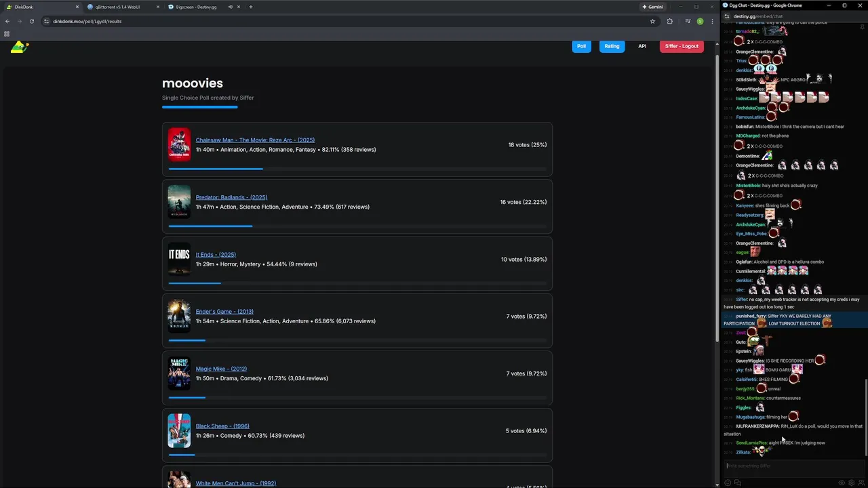Close the DinkDonk tab

[77, 7]
